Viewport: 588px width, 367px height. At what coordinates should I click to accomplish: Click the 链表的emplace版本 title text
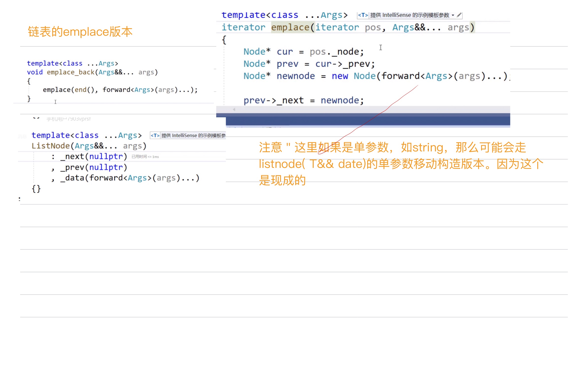coord(80,32)
